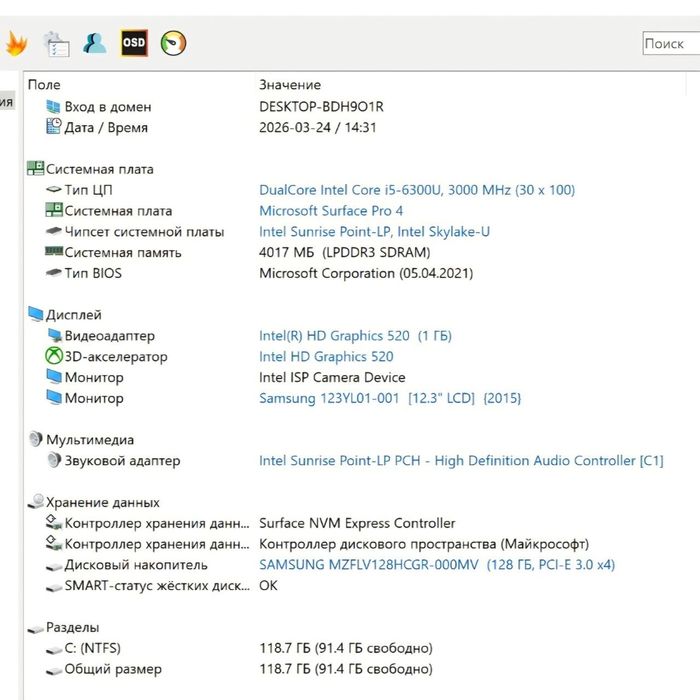
Task: Click the Тип ЦП processor icon
Action: (54, 190)
